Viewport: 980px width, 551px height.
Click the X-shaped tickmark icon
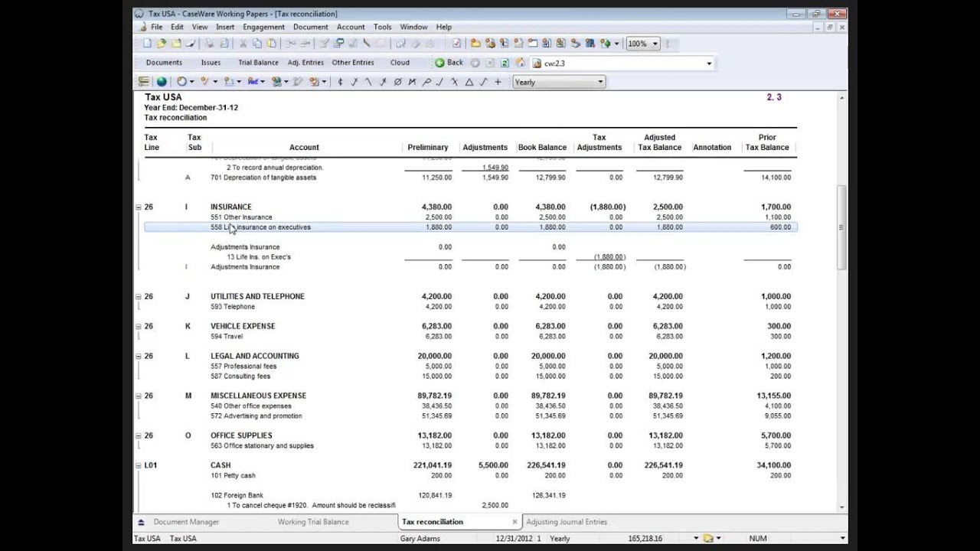455,82
